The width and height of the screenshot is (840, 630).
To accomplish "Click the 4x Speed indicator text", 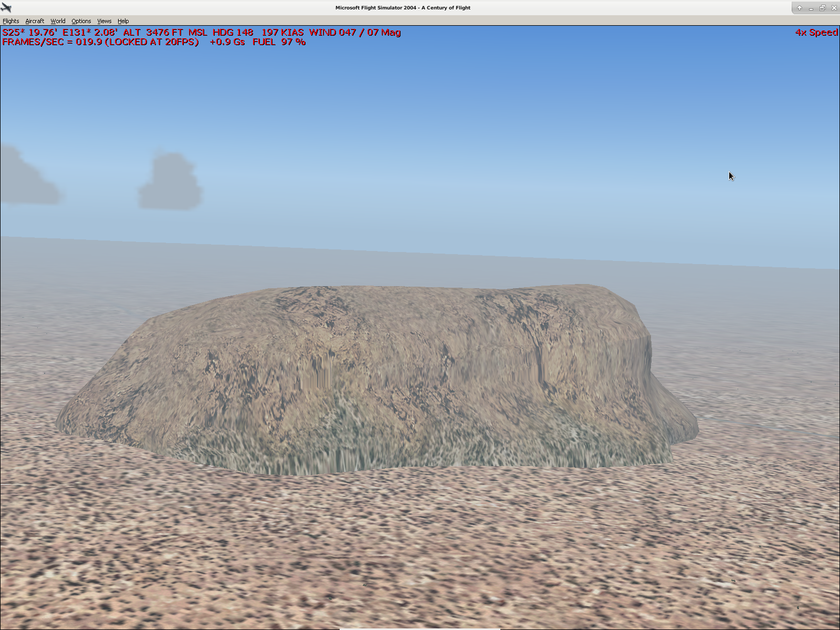I will click(x=816, y=33).
